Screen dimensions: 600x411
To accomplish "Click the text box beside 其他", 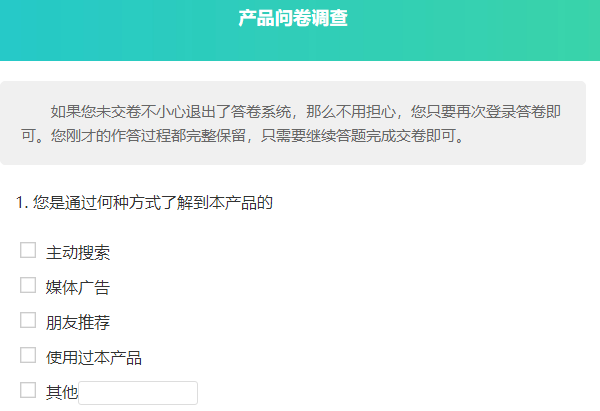I will (138, 393).
